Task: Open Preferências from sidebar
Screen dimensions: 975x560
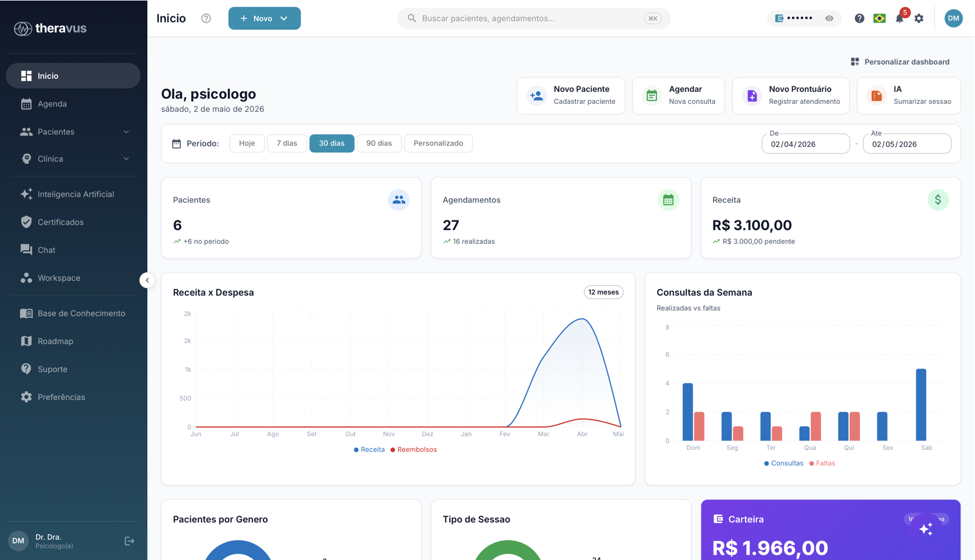Action: click(x=73, y=397)
